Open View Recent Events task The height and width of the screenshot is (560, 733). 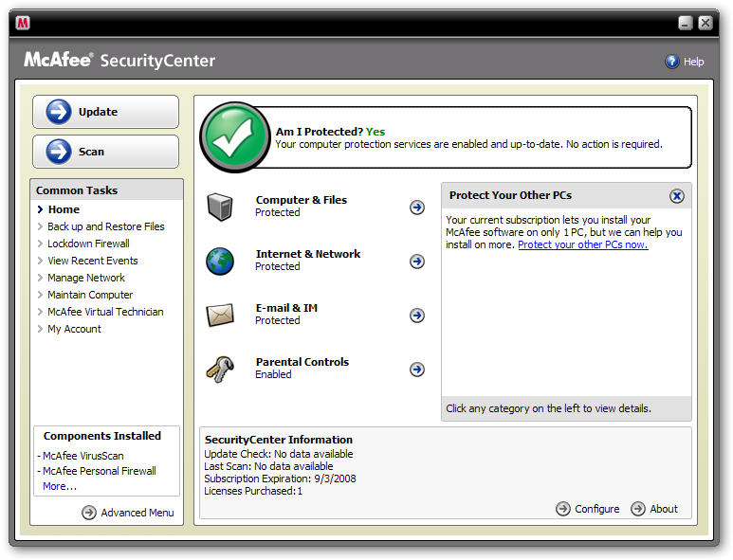[x=92, y=261]
